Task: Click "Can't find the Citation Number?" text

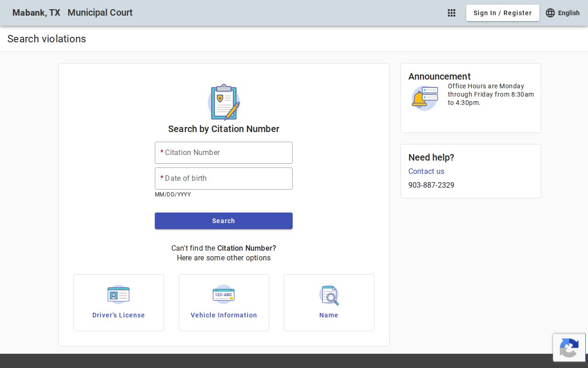Action: coord(224,248)
